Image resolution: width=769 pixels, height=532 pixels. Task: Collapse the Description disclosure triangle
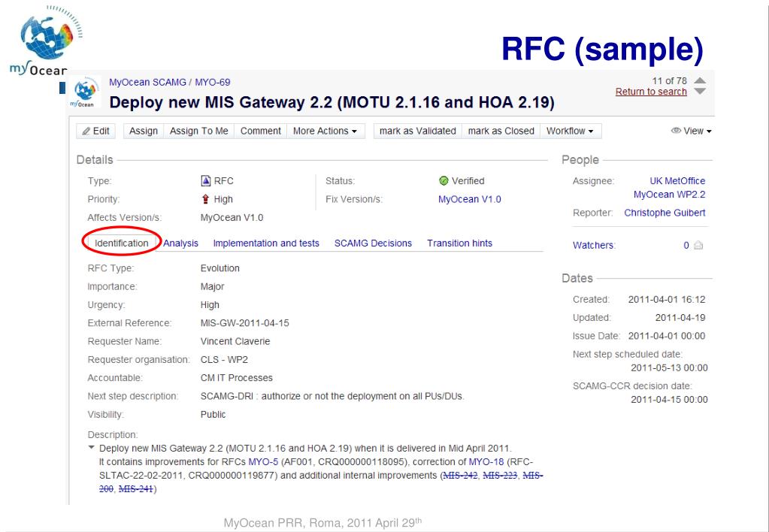(91, 447)
